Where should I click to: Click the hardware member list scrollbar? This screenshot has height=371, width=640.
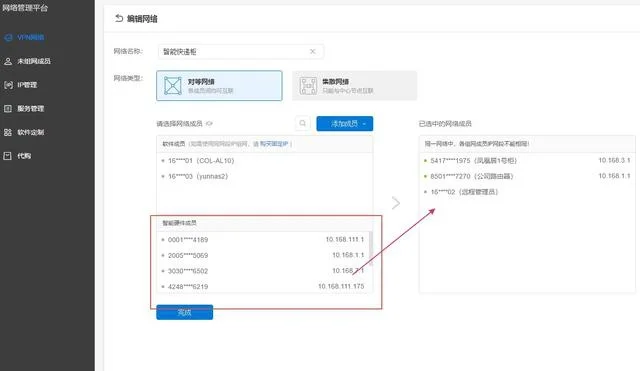point(371,249)
